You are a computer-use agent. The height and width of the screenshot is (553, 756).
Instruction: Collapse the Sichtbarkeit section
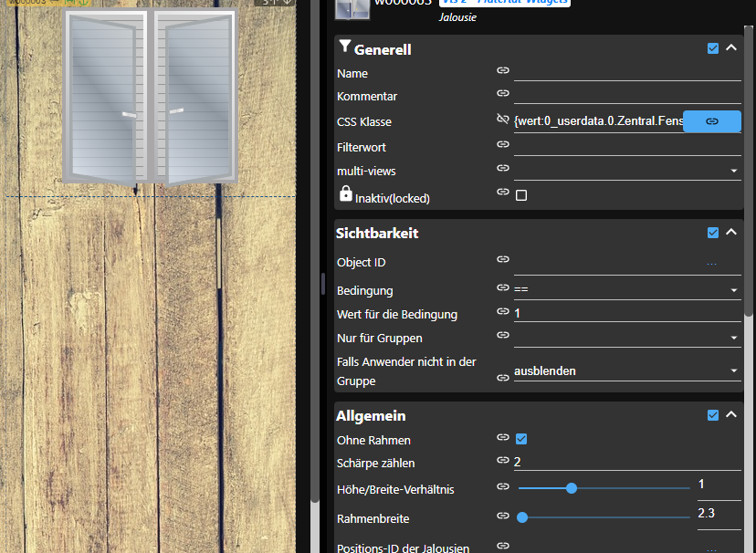pos(731,233)
